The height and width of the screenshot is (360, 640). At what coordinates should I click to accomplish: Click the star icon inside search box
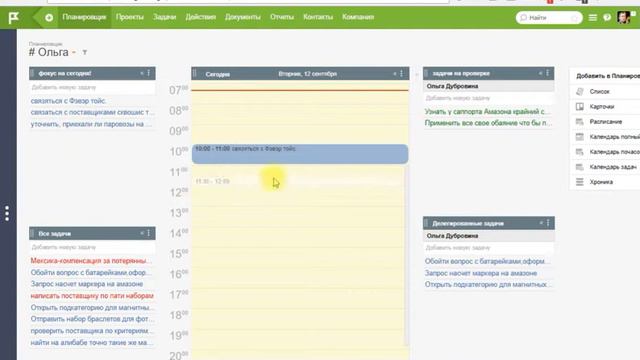pos(575,18)
